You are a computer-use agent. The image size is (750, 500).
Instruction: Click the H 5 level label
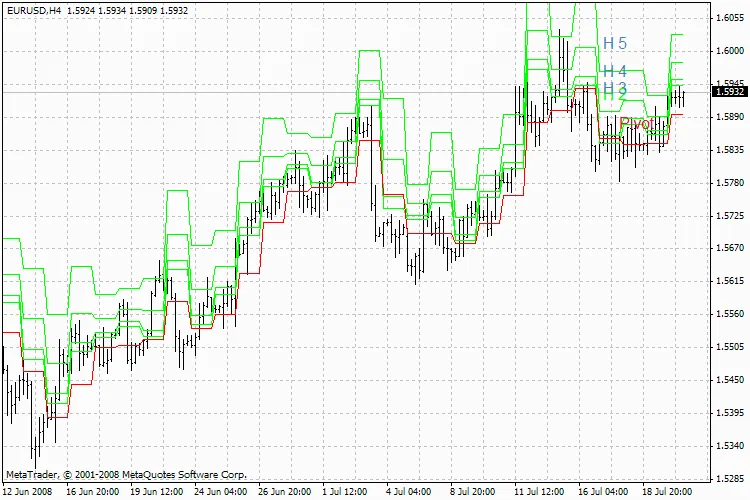coord(614,44)
